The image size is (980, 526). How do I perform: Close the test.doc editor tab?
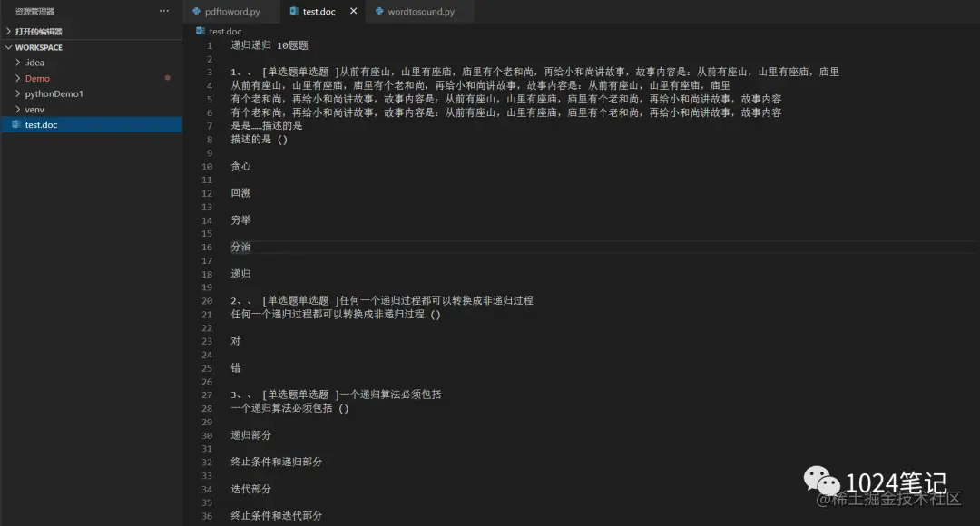click(353, 12)
